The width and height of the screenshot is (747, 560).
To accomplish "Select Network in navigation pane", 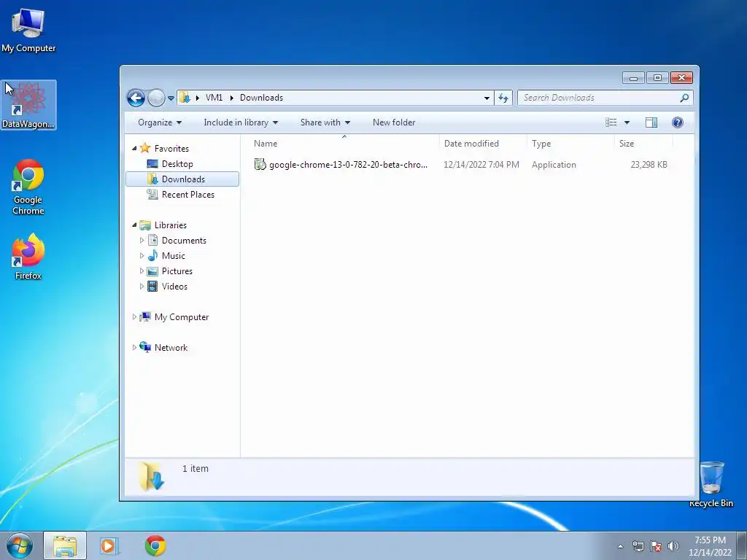I will [x=171, y=348].
